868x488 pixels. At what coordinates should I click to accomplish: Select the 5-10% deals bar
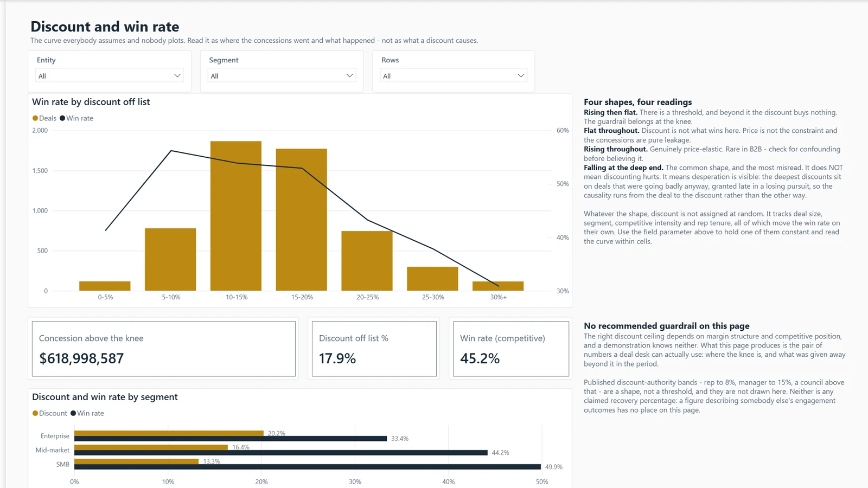click(170, 259)
